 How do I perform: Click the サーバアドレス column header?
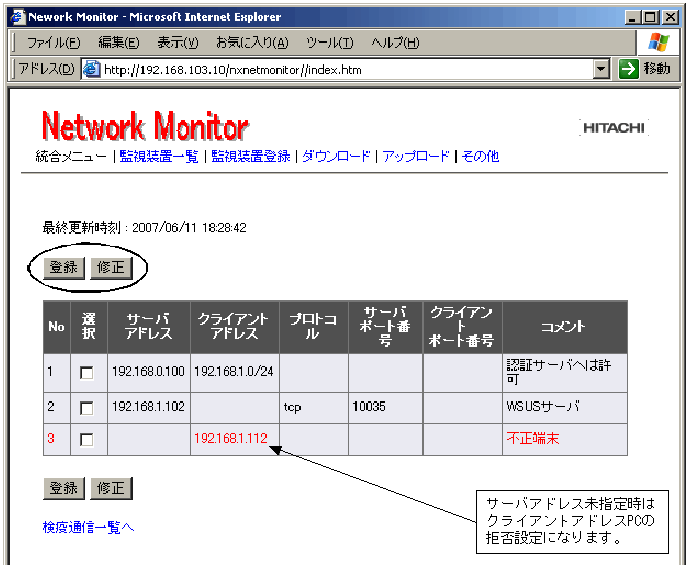149,326
